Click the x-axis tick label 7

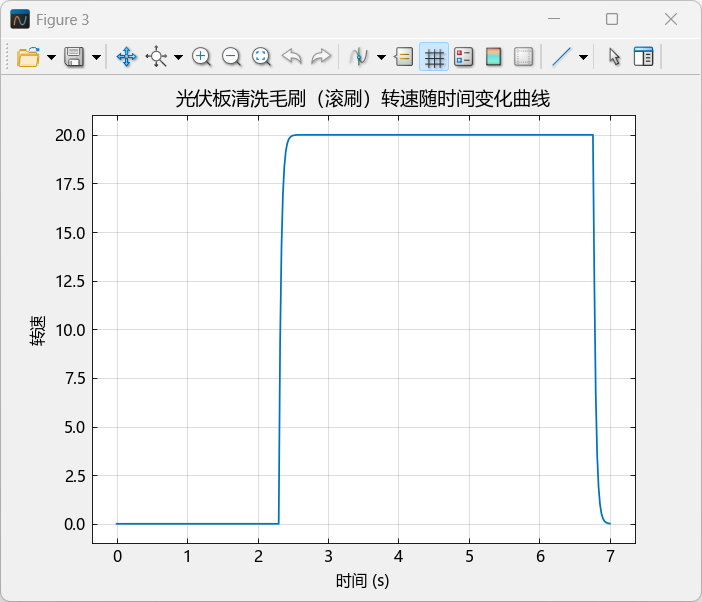(x=610, y=556)
